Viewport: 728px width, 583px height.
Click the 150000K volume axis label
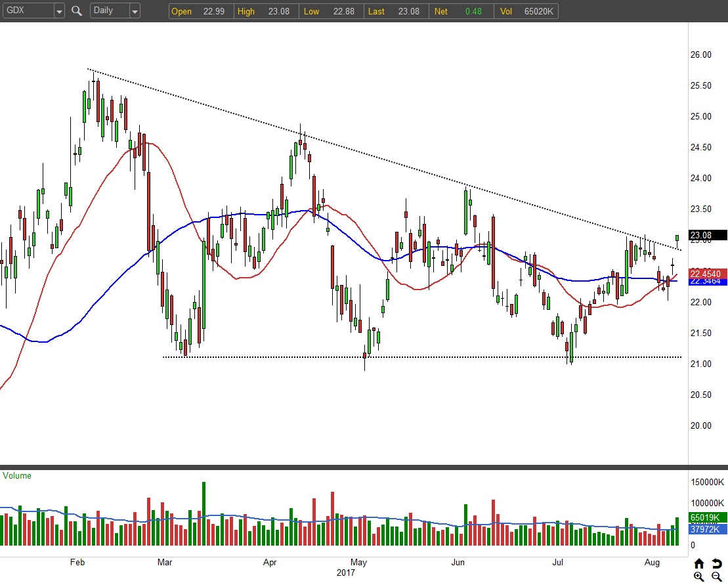point(707,483)
